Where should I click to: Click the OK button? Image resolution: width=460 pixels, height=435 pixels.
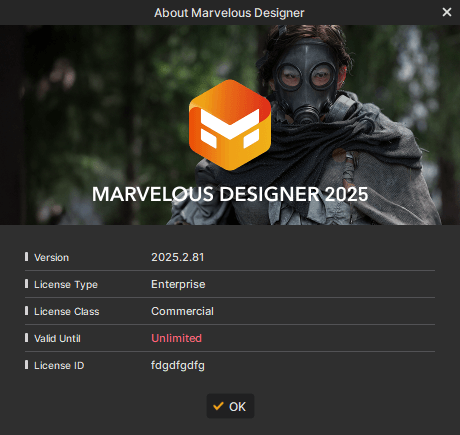click(x=230, y=406)
